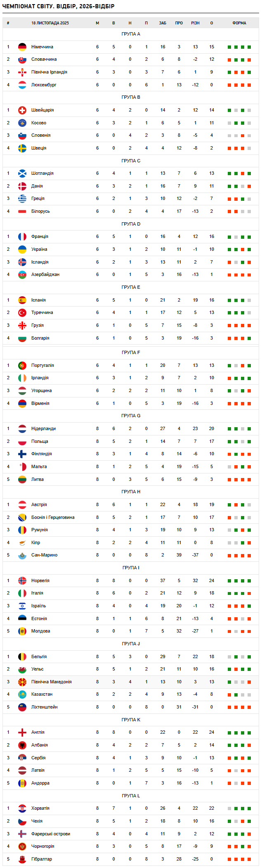Click the Netherlands flag icon
Screen dimensions: 262x868
tap(22, 429)
